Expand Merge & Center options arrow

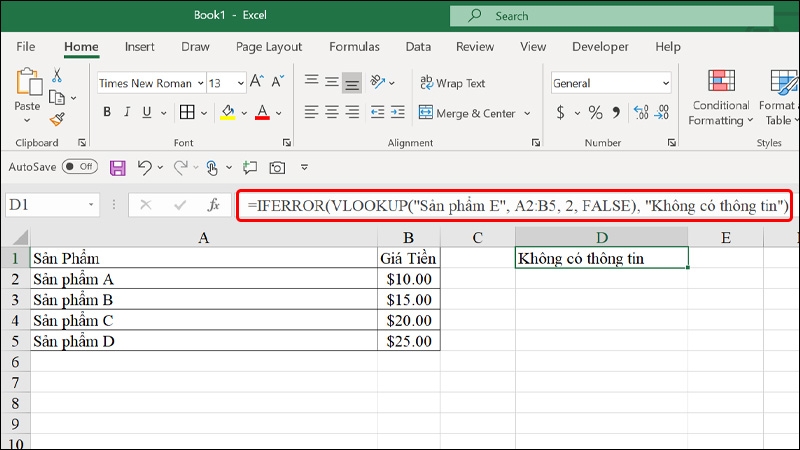pos(527,113)
